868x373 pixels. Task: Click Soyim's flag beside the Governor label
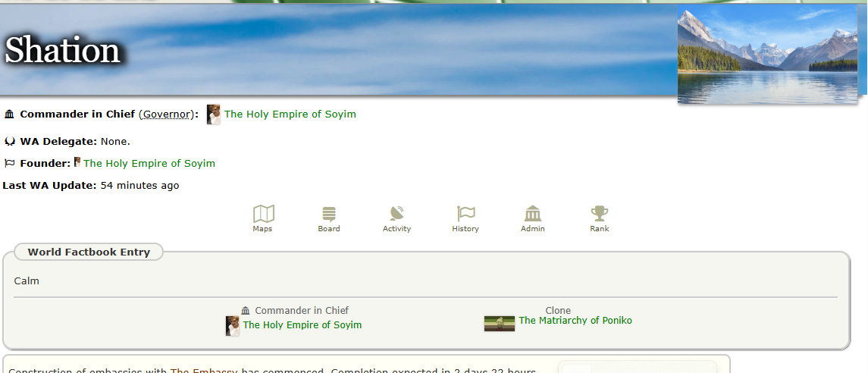pos(214,114)
